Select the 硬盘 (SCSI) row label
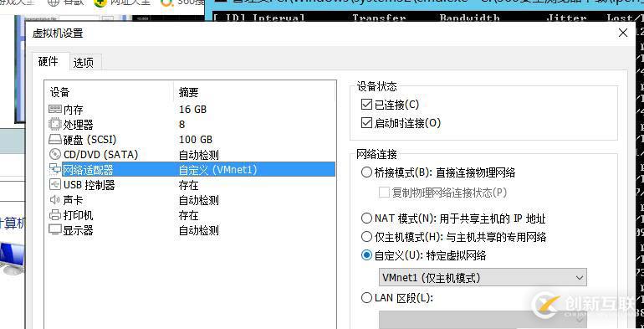Viewport: 644px width, 329px height. pyautogui.click(x=90, y=140)
